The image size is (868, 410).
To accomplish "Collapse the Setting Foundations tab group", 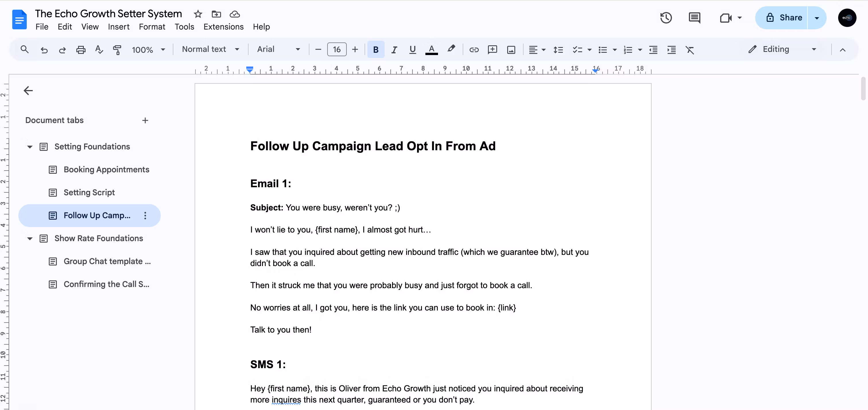I will pyautogui.click(x=30, y=147).
